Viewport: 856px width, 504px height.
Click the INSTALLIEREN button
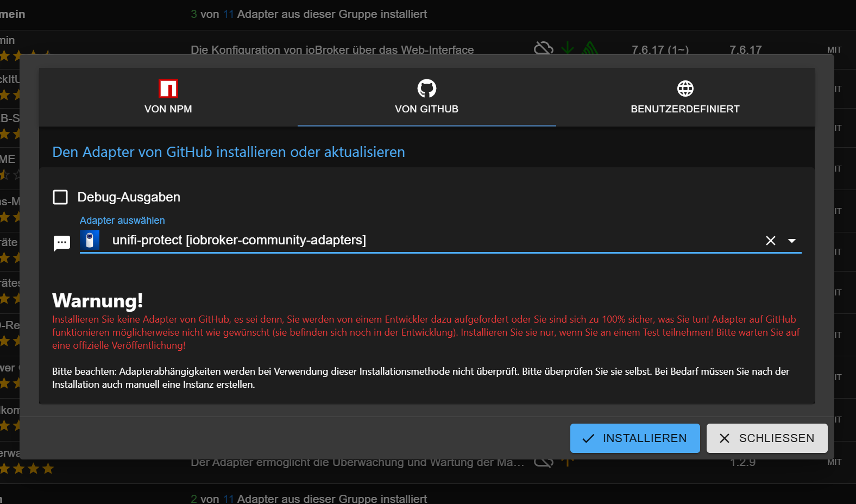pyautogui.click(x=635, y=438)
